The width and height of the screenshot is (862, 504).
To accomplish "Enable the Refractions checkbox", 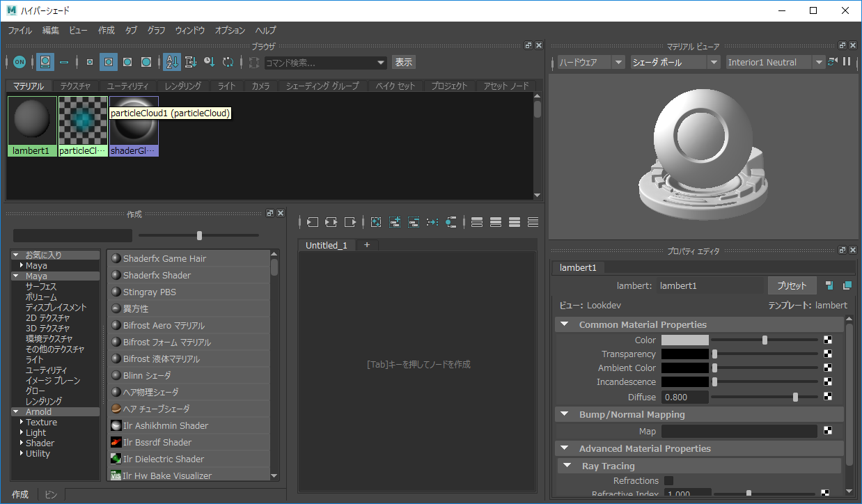I will click(x=668, y=480).
